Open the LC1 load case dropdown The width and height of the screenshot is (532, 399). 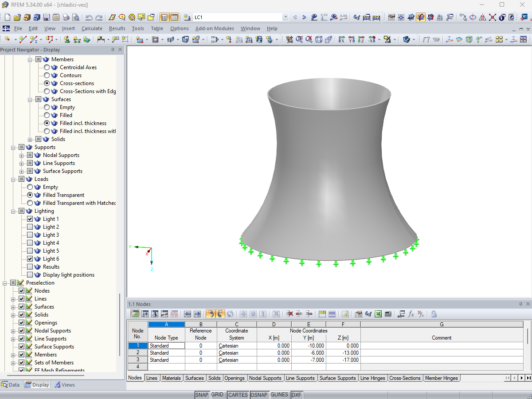(285, 17)
